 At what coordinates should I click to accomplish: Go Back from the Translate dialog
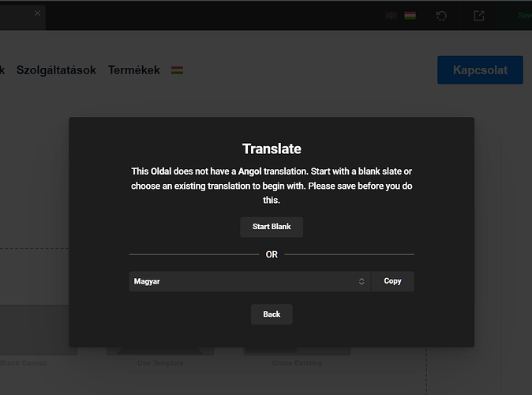(x=272, y=314)
